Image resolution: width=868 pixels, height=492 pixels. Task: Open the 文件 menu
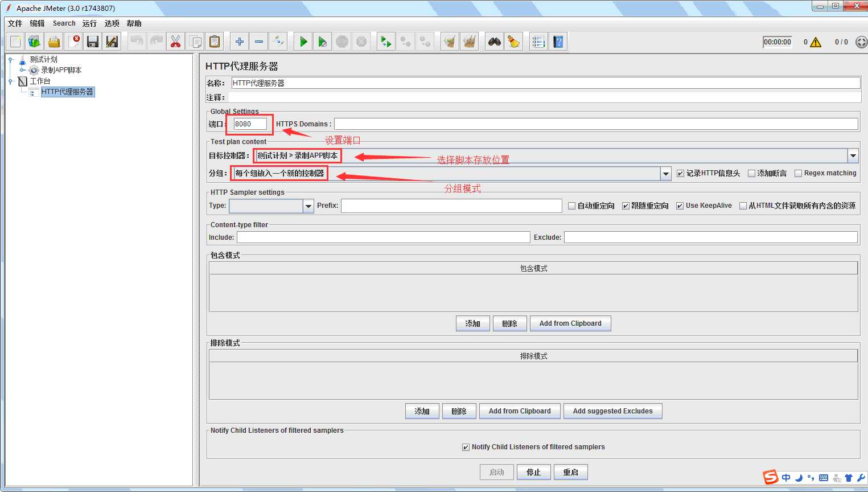15,23
